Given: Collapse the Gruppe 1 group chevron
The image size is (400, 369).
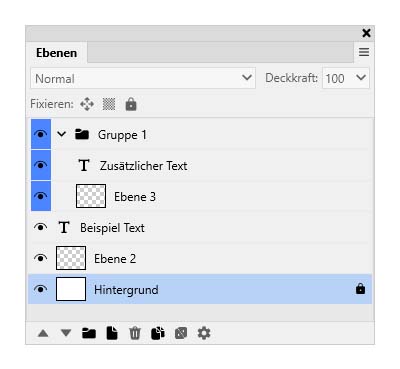Looking at the screenshot, I should pyautogui.click(x=62, y=134).
